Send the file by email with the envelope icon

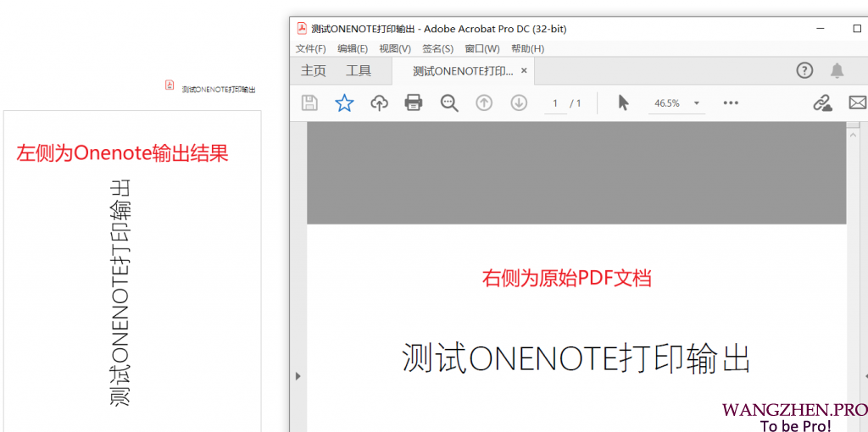[858, 102]
